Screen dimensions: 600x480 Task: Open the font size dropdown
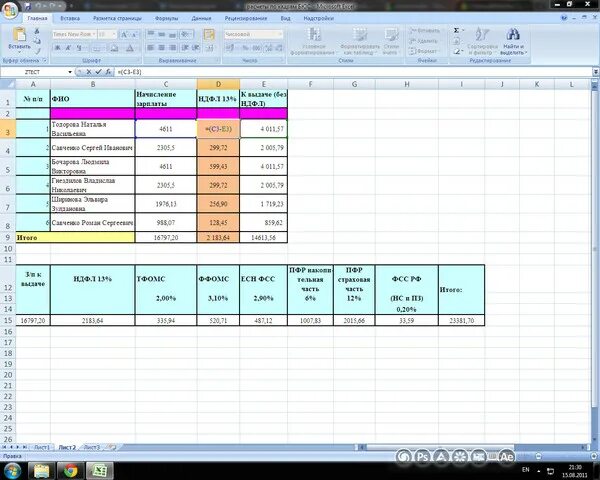114,34
